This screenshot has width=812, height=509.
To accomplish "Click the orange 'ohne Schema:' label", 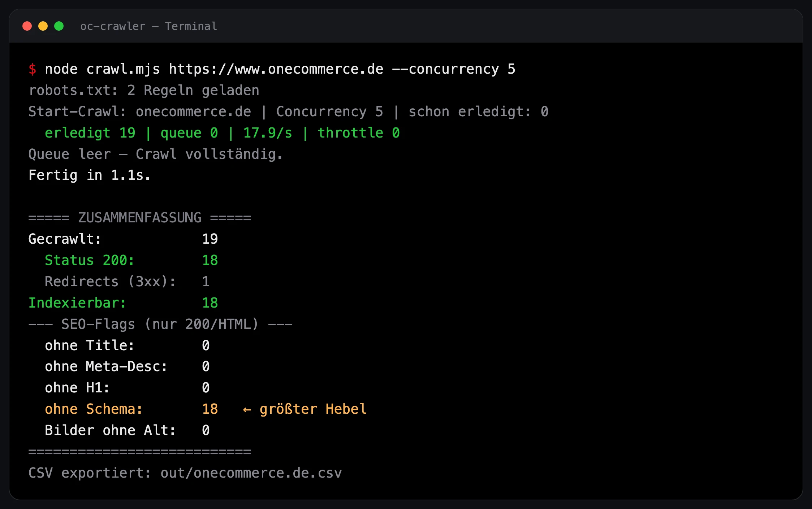I will (x=94, y=409).
